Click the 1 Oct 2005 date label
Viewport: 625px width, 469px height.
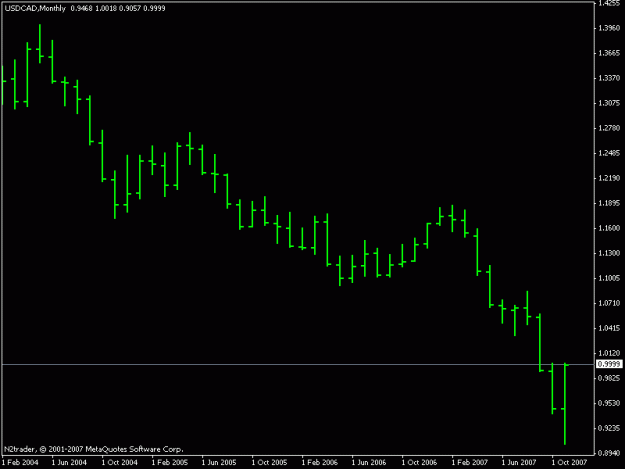coord(269,463)
